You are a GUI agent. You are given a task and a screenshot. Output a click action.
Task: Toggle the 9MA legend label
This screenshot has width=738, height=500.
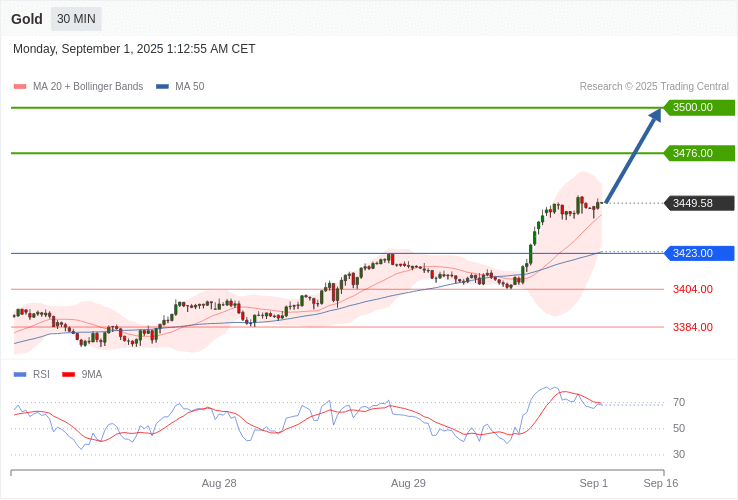point(92,375)
